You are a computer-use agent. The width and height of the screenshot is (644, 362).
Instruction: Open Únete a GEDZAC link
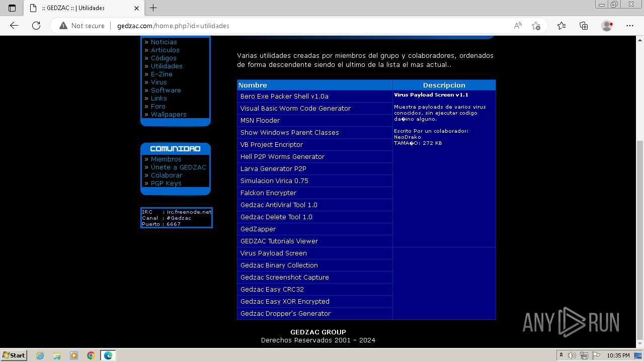[x=178, y=167]
